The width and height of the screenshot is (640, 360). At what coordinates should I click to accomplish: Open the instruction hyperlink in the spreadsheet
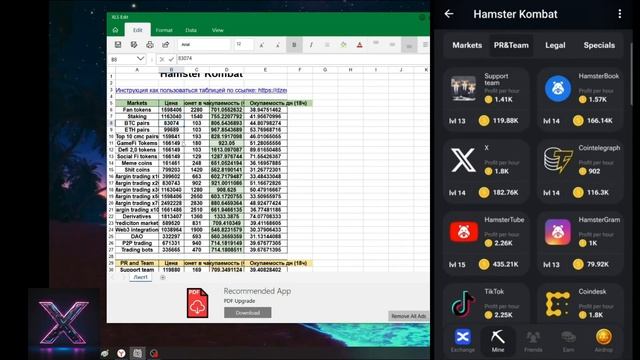pyautogui.click(x=201, y=90)
